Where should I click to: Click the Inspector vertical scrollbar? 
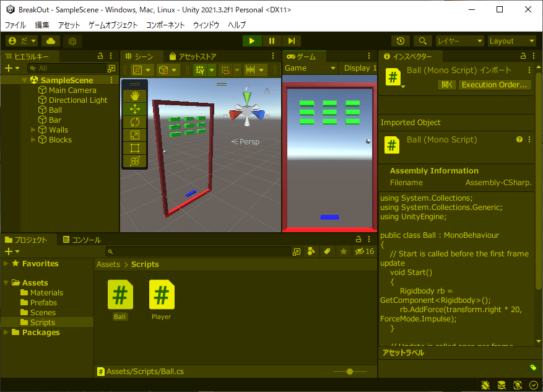tap(538, 180)
